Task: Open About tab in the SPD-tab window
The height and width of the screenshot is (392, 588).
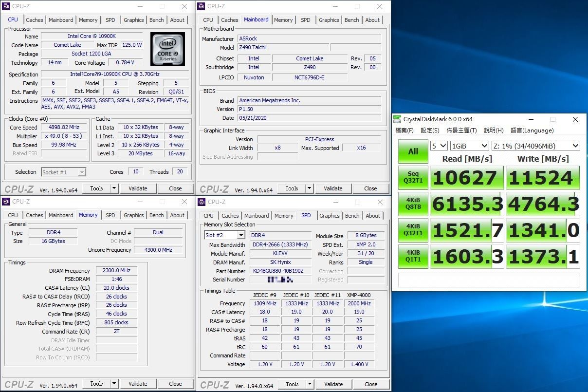Action: click(x=373, y=216)
